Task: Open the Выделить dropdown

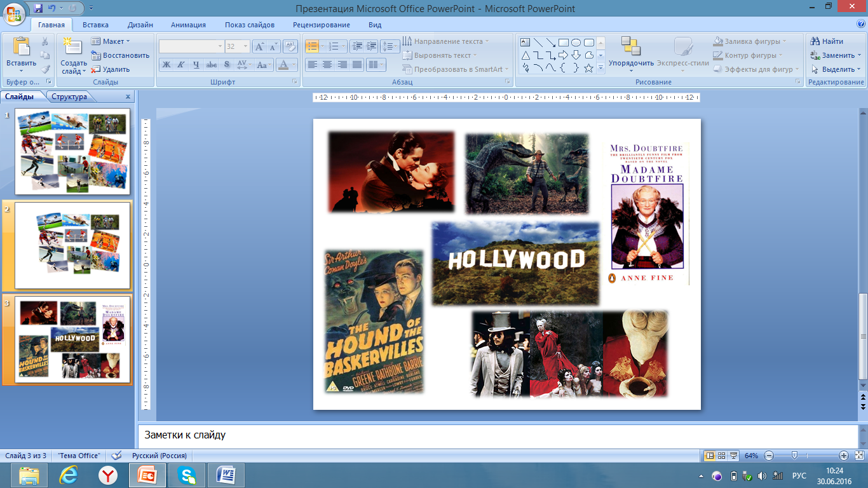Action: [x=836, y=69]
